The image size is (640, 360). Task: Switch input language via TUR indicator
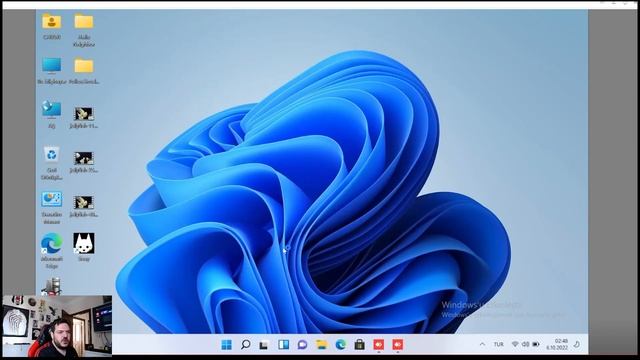498,344
